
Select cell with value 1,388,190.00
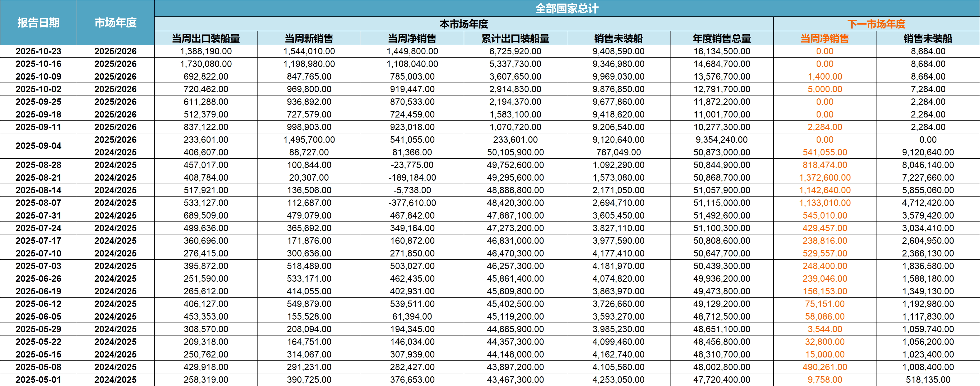206,51
